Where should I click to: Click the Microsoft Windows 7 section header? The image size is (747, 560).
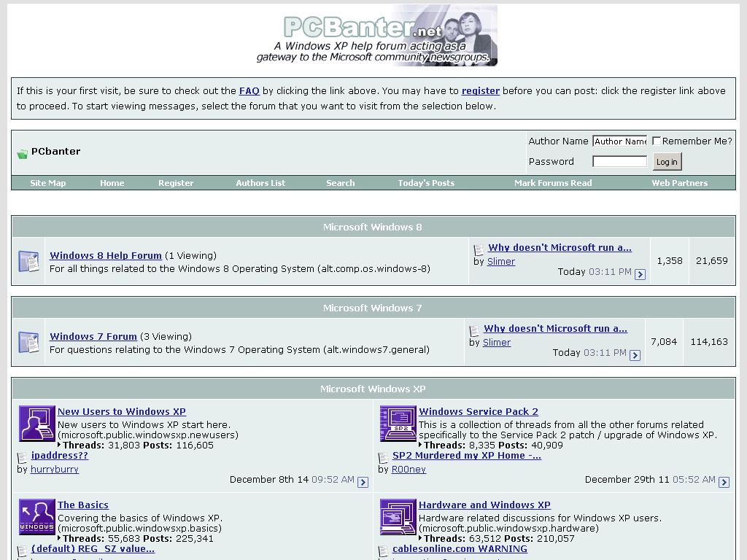pyautogui.click(x=373, y=308)
